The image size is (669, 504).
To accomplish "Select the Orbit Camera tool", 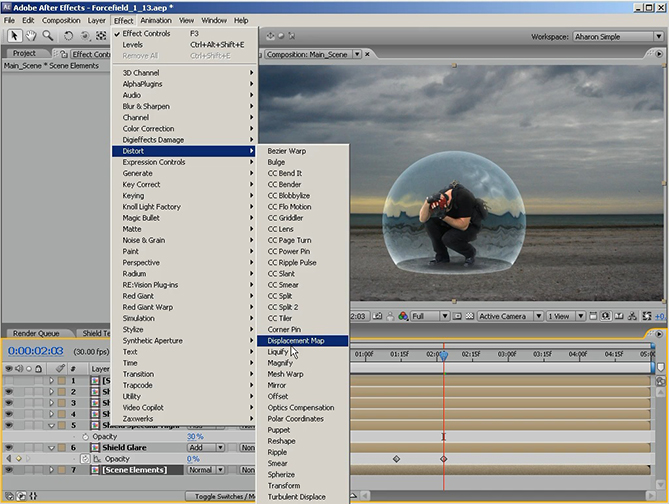I will [85, 36].
